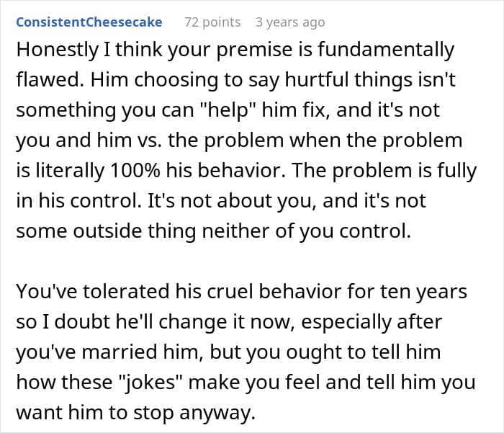Image resolution: width=504 pixels, height=433 pixels.
Task: Click the sentence 'The problem is fully'
Action: [384, 171]
